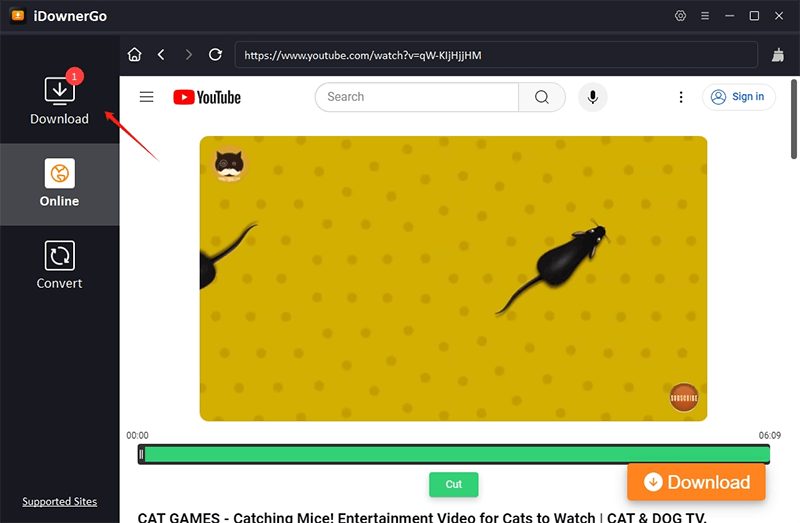Navigate forward with the right arrow
The height and width of the screenshot is (523, 800).
coord(189,55)
